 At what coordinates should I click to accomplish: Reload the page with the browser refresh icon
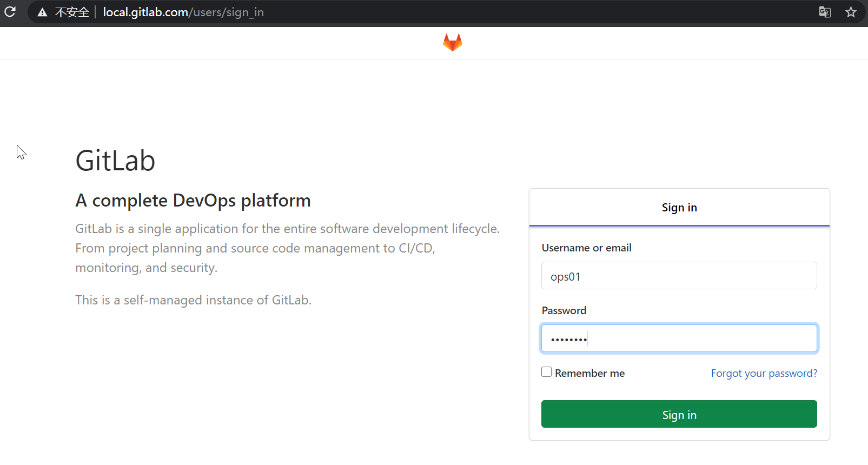click(x=10, y=11)
